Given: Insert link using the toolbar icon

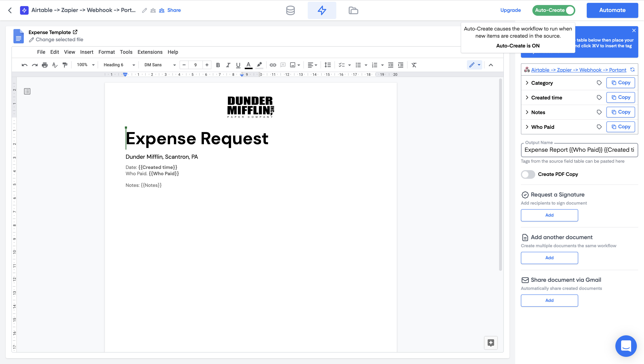Looking at the screenshot, I should coord(273,65).
